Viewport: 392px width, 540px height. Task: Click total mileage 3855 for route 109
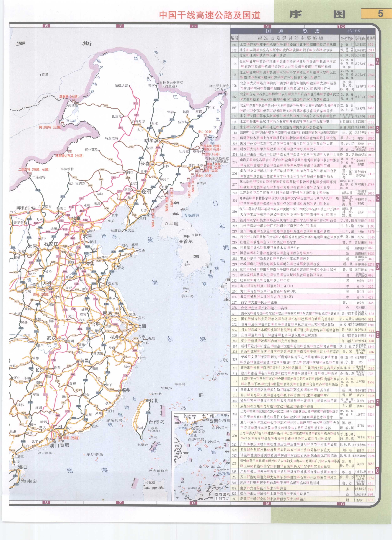pos(371,116)
